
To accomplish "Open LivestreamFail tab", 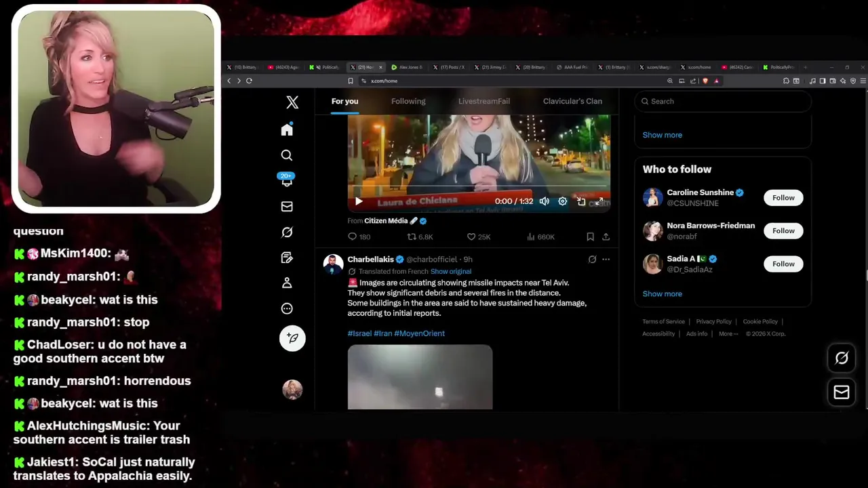I will (484, 101).
